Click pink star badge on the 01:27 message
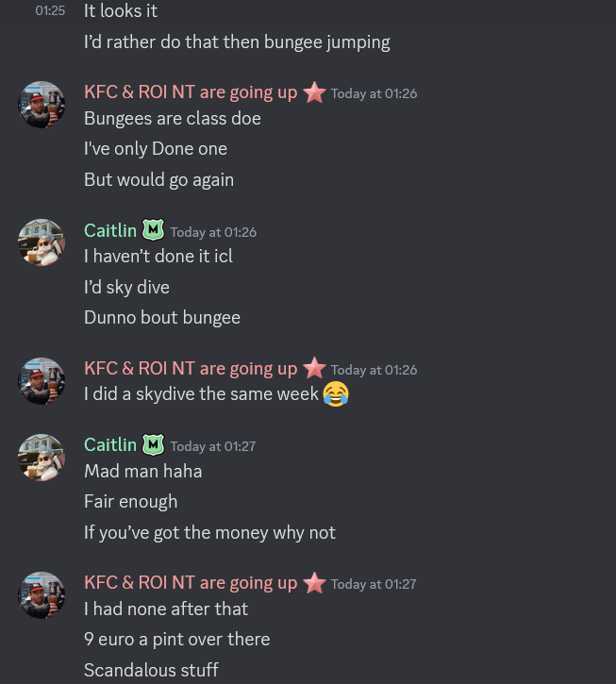The height and width of the screenshot is (684, 616). pyautogui.click(x=314, y=583)
